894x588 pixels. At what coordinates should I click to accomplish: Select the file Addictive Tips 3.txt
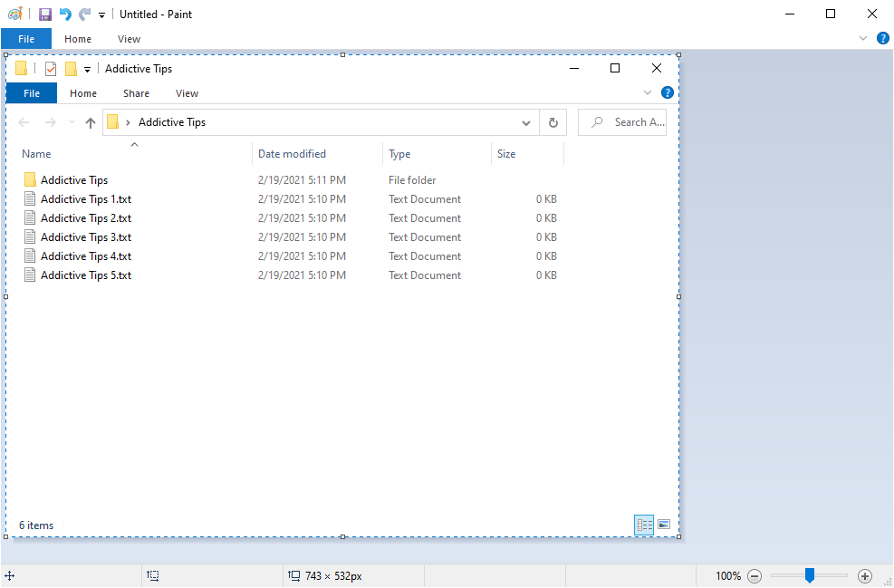(x=291, y=236)
